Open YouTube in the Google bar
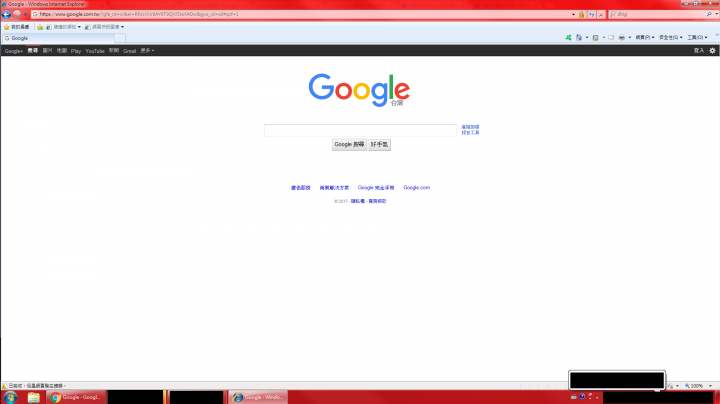 point(95,51)
